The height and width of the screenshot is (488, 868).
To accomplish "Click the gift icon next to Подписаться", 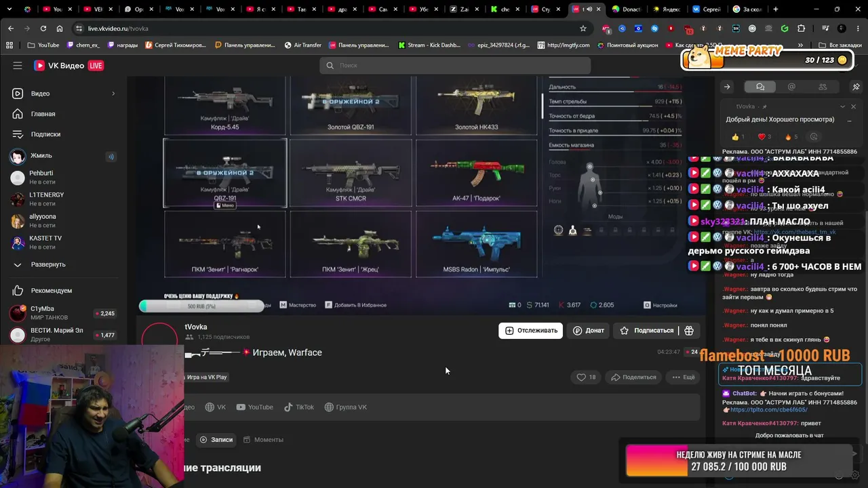I will [x=689, y=331].
